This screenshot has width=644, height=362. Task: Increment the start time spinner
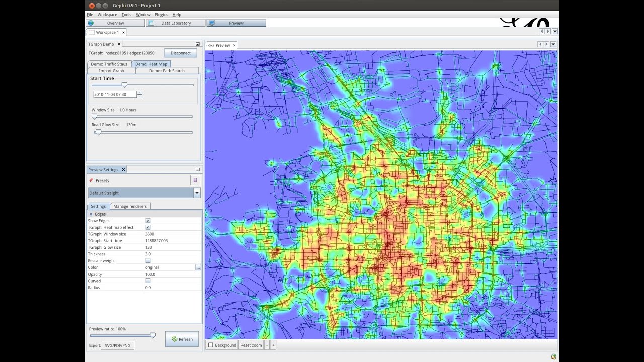(139, 93)
